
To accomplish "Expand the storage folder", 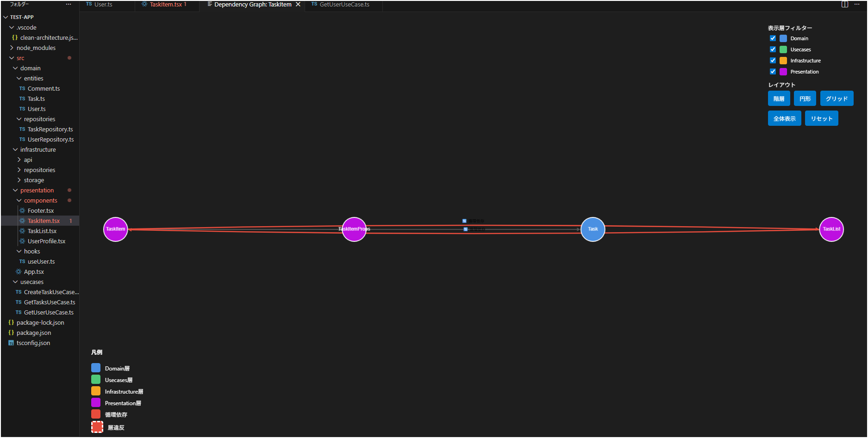I will click(19, 180).
